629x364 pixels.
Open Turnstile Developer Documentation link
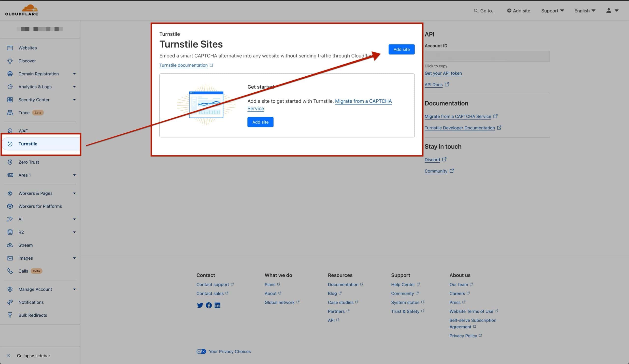[x=463, y=128]
